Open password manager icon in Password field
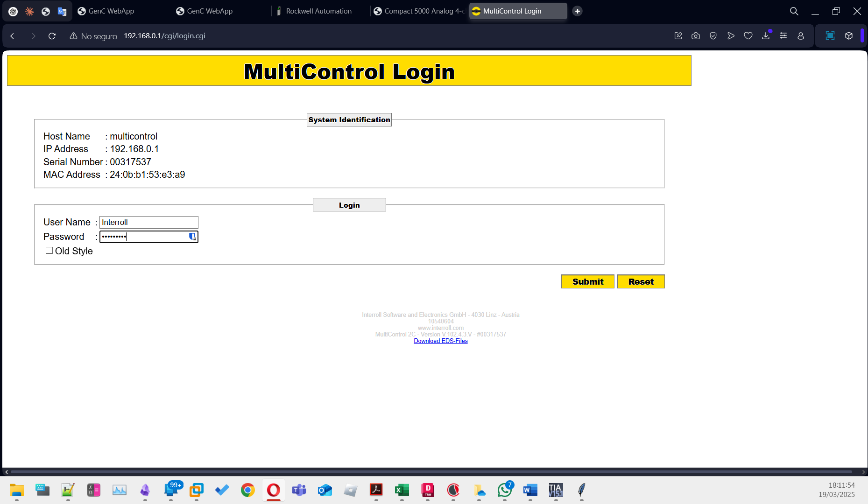 [192, 237]
